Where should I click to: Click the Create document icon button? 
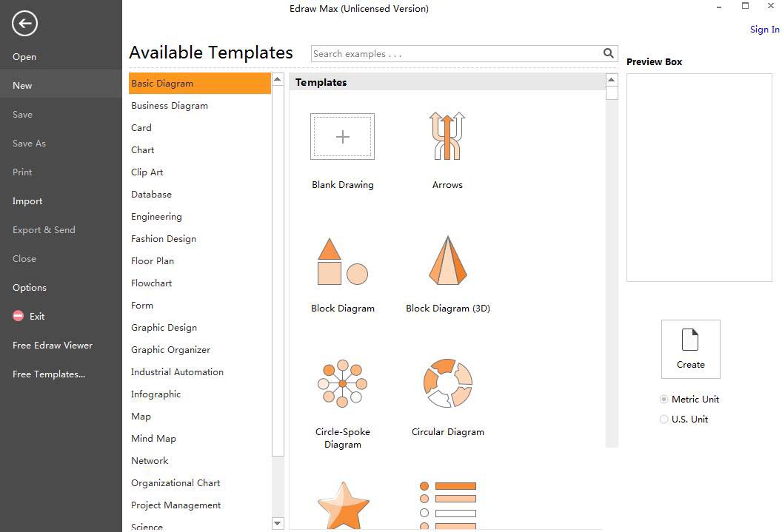tap(691, 349)
